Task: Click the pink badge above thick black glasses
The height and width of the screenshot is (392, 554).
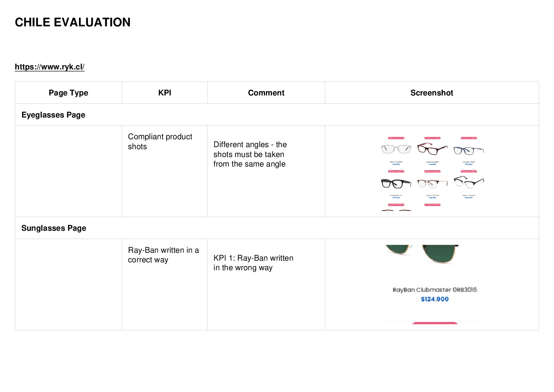Action: (x=396, y=171)
